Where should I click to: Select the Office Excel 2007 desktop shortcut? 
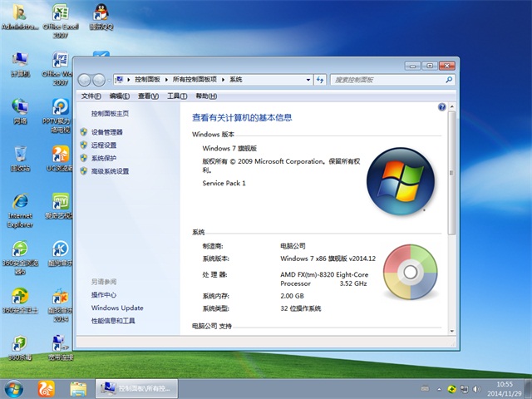(x=60, y=17)
